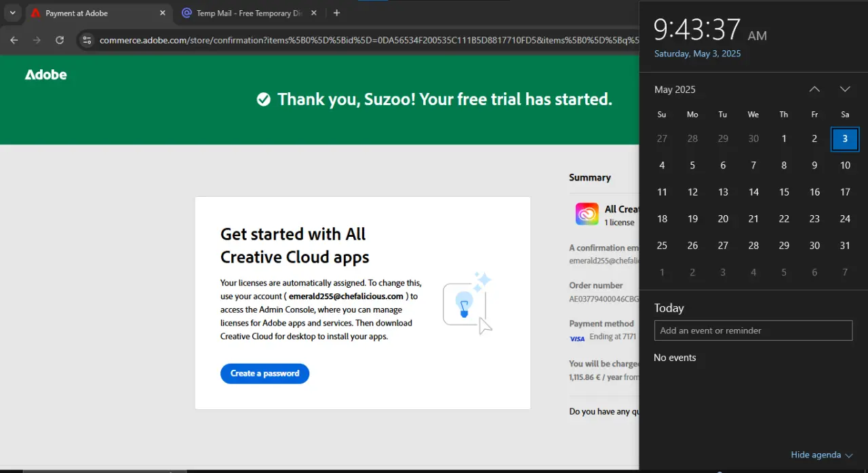The width and height of the screenshot is (868, 473).
Task: Reload the Adobe confirmation page
Action: point(60,40)
